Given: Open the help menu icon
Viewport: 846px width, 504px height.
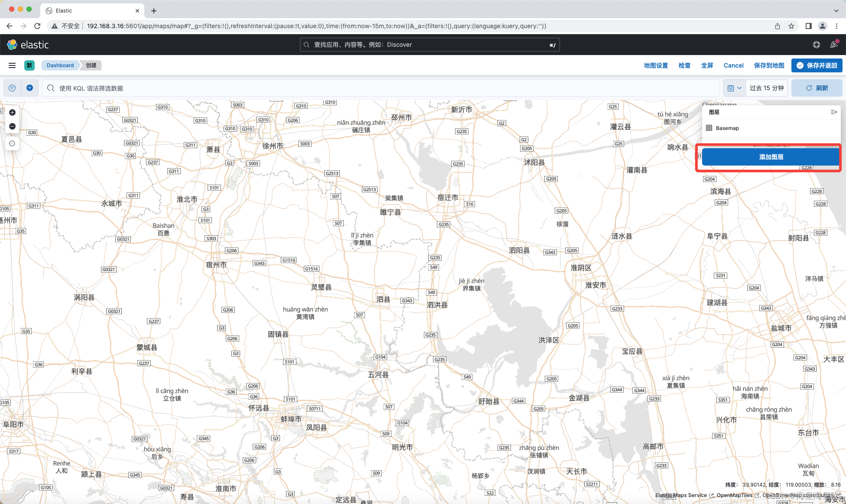Looking at the screenshot, I should 817,45.
